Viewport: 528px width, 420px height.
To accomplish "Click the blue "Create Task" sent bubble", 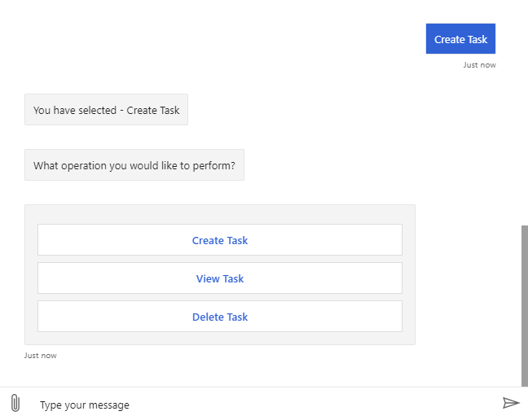I will [460, 39].
